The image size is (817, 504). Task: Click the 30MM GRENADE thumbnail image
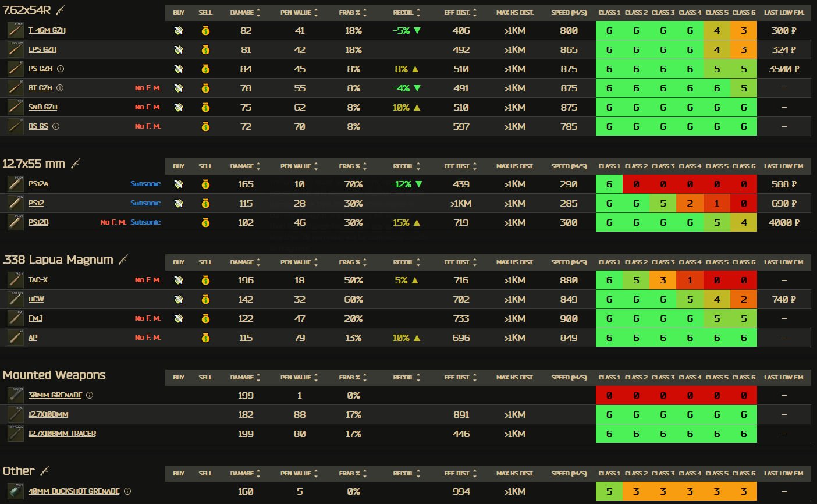pyautogui.click(x=16, y=395)
